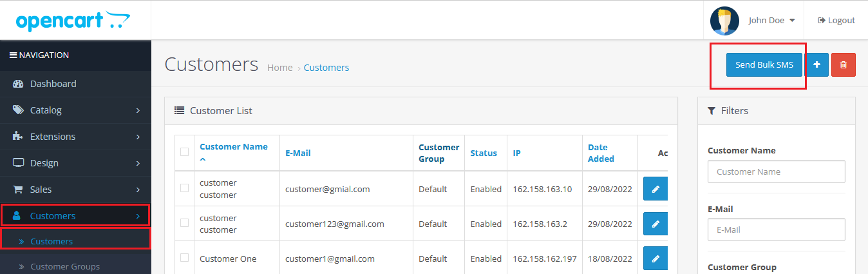Toggle the navigation hamburger icon
The image size is (868, 274).
(x=13, y=55)
